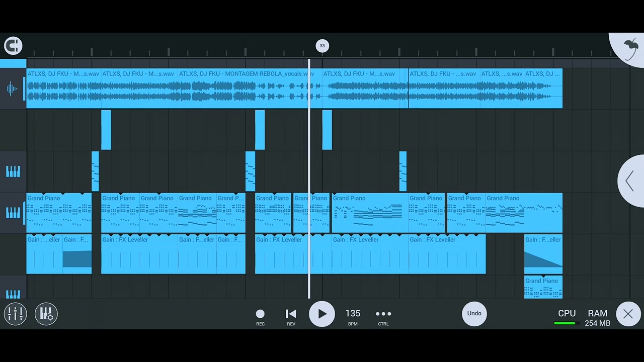Select the first narrow clip on second track

tap(106, 130)
